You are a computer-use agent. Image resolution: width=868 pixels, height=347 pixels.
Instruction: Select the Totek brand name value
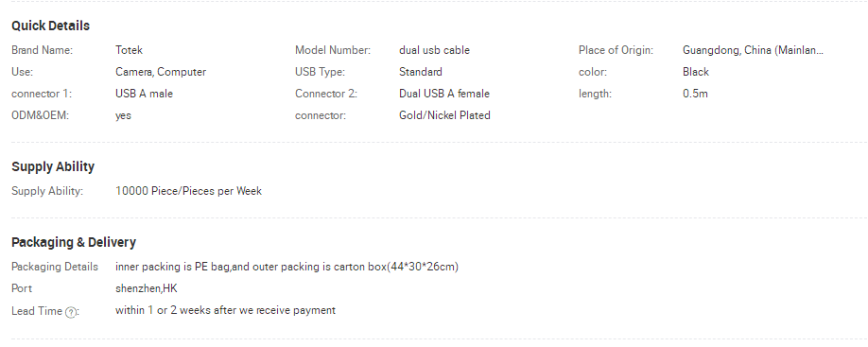(x=129, y=50)
